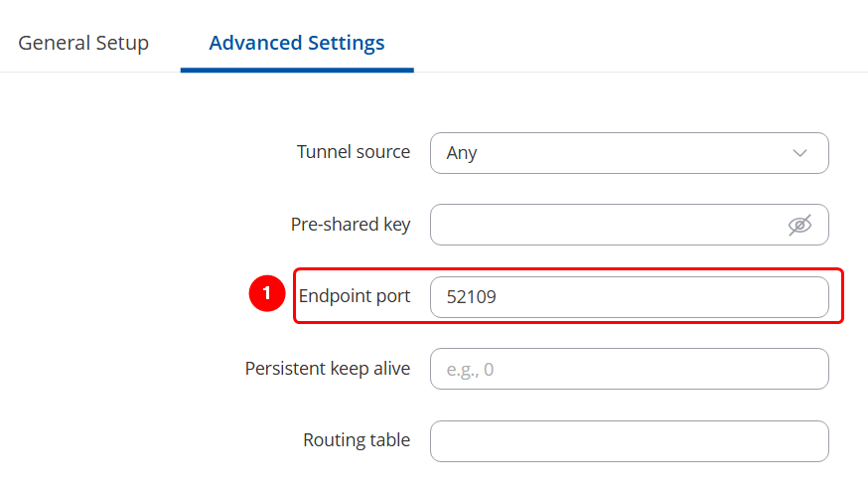
Task: Click the 'Any' value in Tunnel source
Action: 462,153
